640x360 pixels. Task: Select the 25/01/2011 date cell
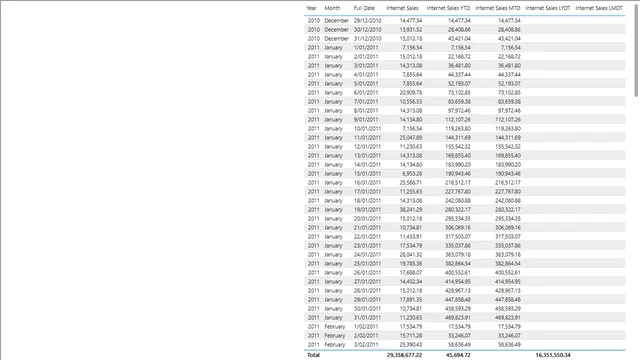pos(367,264)
